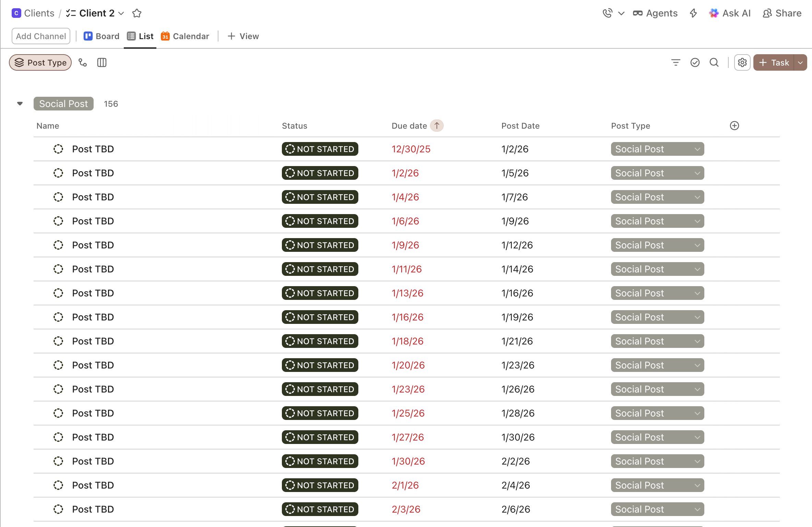Open Ask AI assistant
812x527 pixels.
click(x=730, y=13)
